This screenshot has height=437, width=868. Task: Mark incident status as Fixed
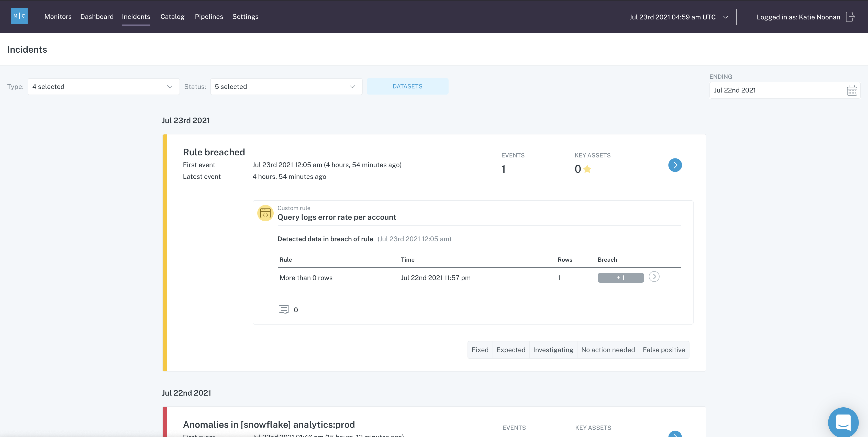click(480, 350)
